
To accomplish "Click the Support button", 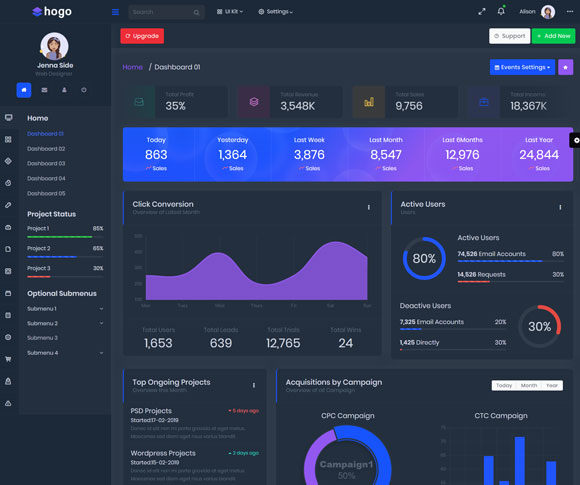I will (x=509, y=36).
